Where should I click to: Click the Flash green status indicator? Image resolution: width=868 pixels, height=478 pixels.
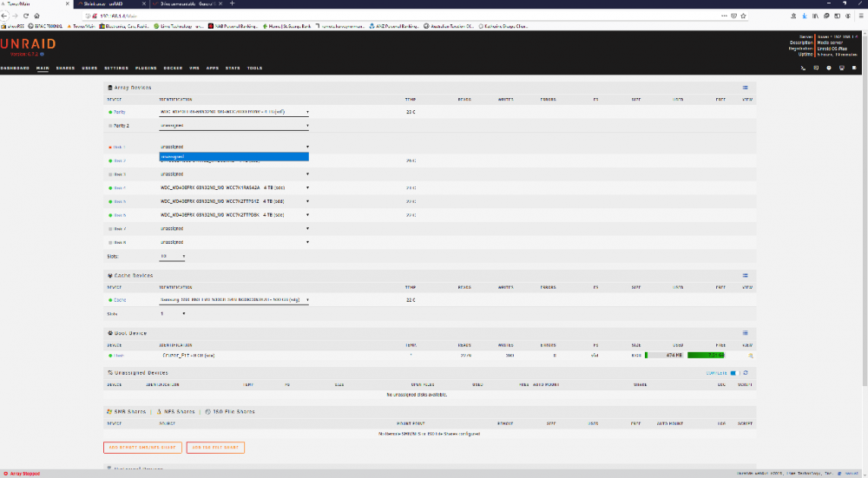click(x=110, y=356)
